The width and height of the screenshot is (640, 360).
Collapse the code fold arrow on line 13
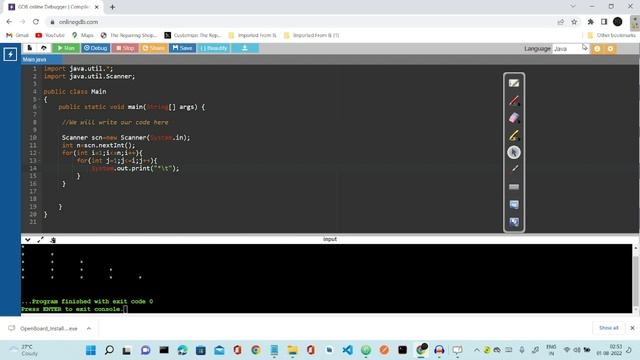[40, 161]
